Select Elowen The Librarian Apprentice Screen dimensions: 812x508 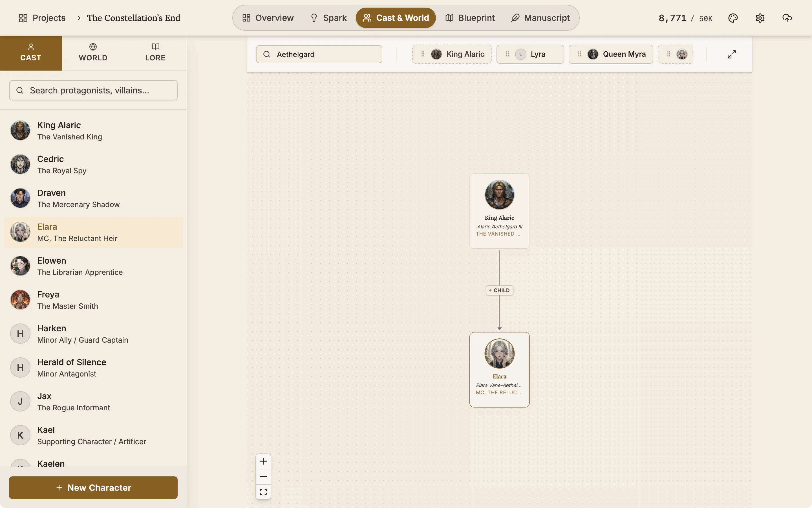(93, 266)
